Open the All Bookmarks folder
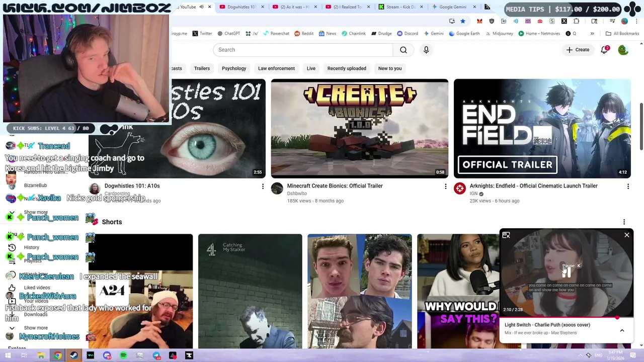This screenshot has width=644, height=362. [622, 34]
